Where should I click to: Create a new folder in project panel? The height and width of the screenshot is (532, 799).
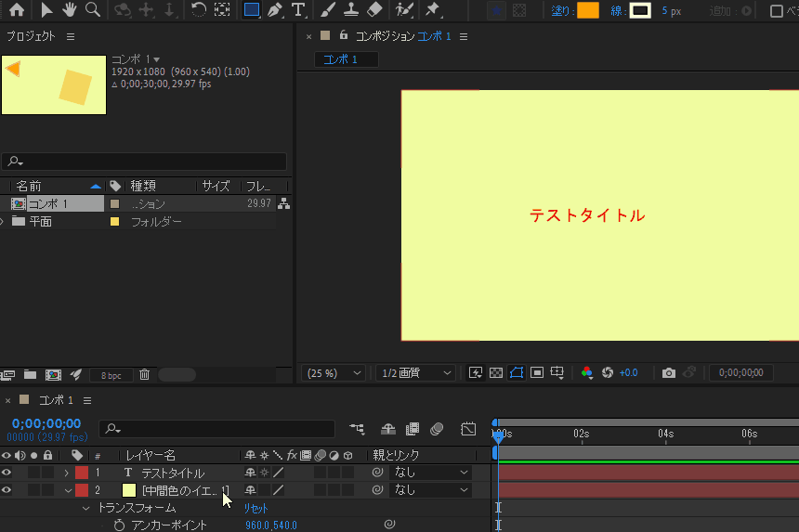coord(30,375)
